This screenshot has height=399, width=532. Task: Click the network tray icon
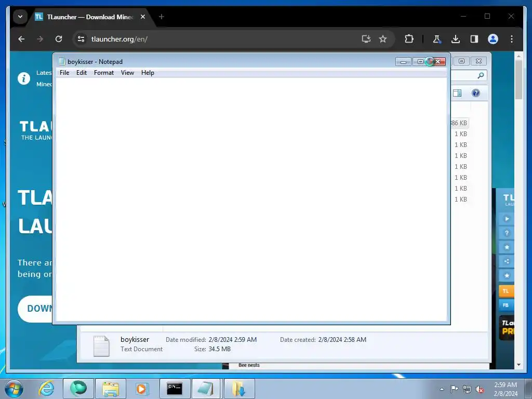[467, 389]
